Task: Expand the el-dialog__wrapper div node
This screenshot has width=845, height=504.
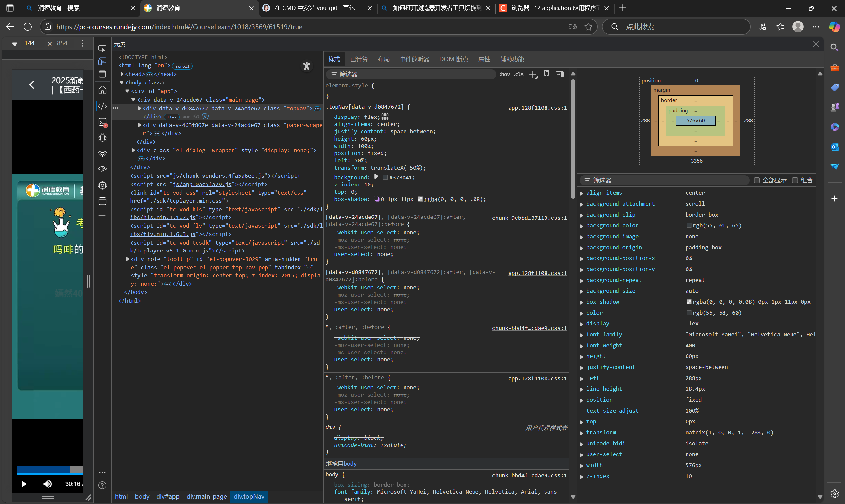Action: (133, 150)
